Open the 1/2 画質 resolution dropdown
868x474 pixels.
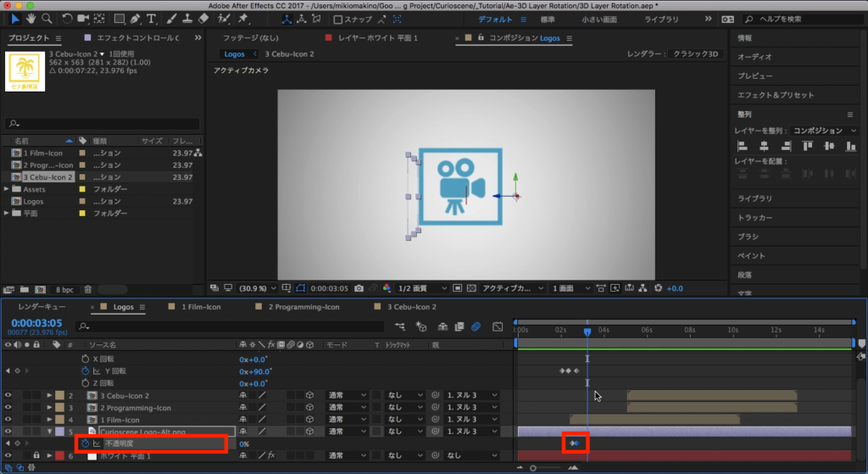click(x=420, y=288)
